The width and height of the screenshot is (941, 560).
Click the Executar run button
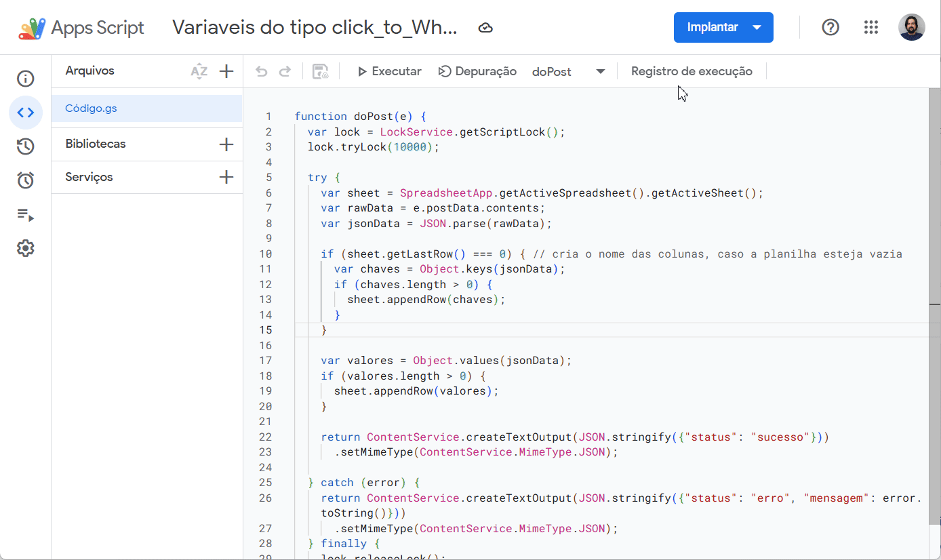(x=389, y=72)
